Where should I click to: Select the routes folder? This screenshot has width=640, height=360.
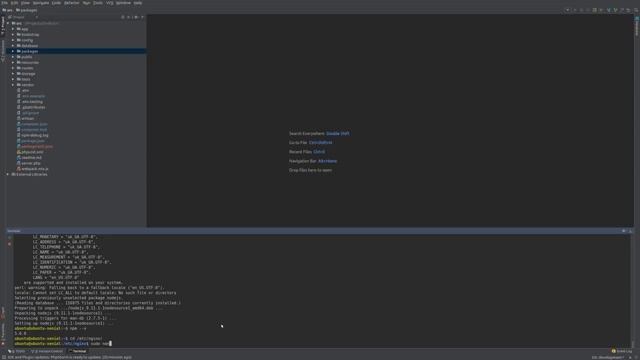click(27, 68)
